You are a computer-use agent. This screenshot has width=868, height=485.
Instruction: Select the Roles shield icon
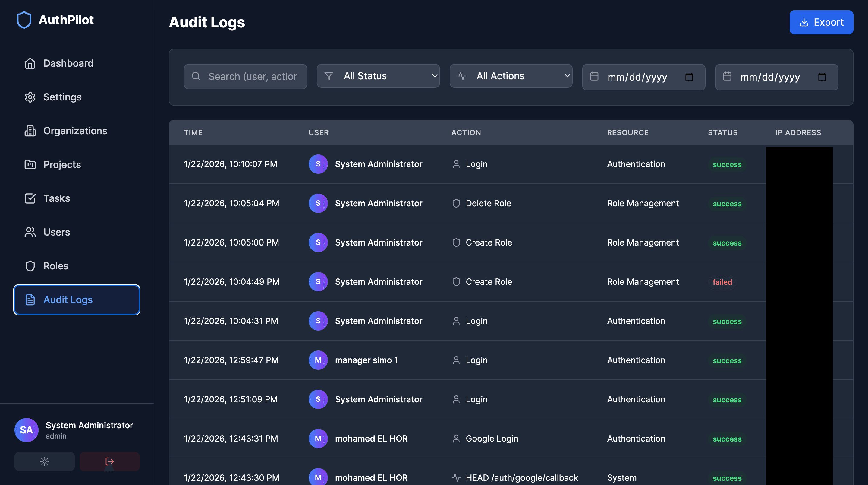(30, 266)
